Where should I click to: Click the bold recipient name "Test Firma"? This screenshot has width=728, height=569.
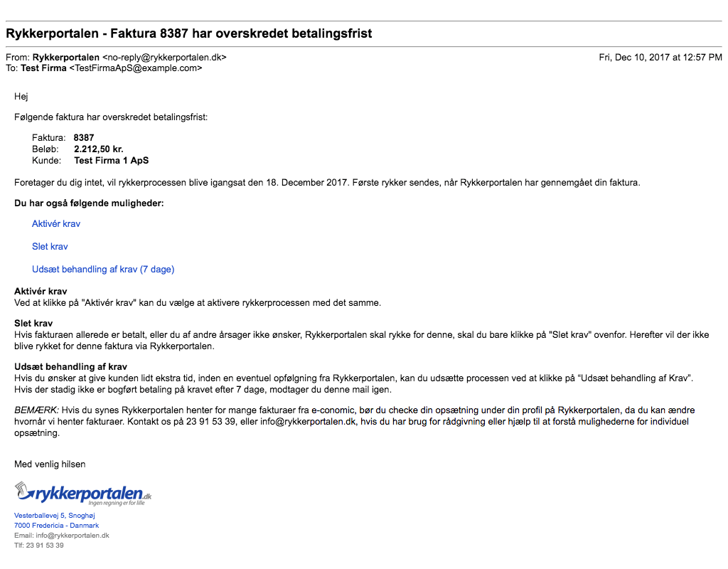click(44, 68)
